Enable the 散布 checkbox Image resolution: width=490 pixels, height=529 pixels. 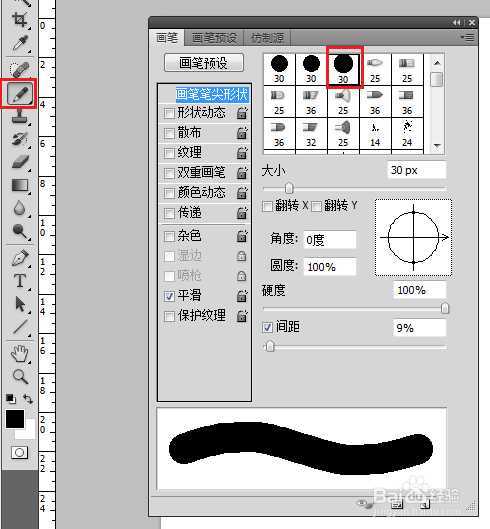pos(169,134)
